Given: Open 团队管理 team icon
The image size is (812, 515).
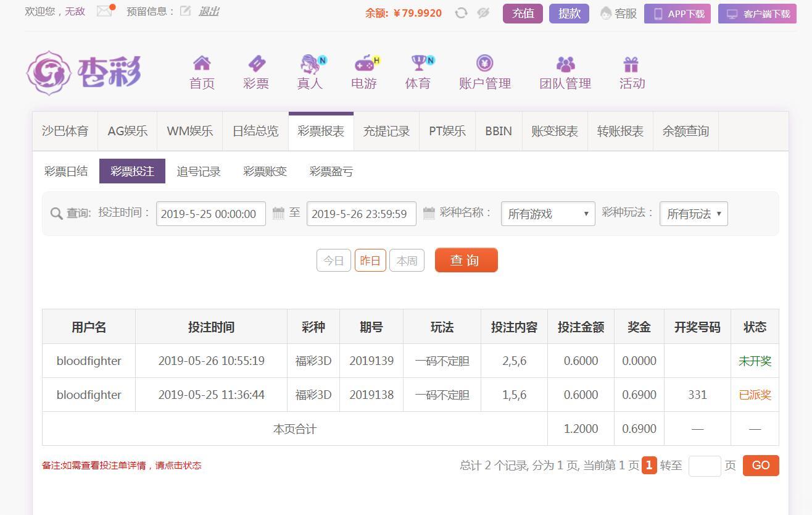Looking at the screenshot, I should pos(565,64).
